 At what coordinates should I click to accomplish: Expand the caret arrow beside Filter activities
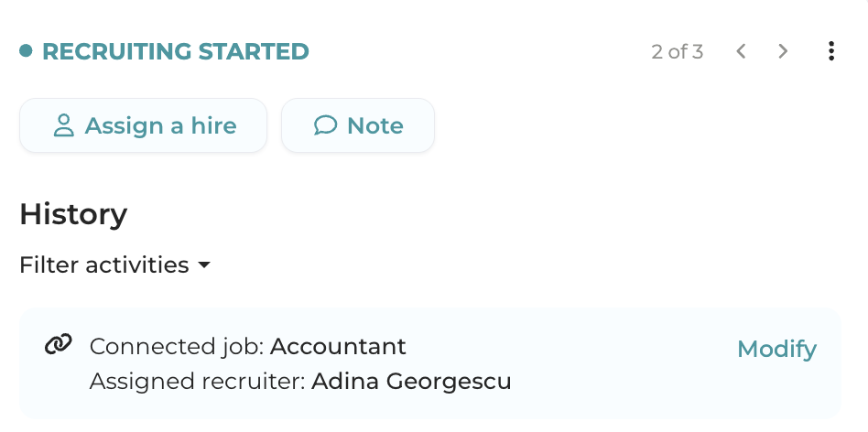click(204, 265)
